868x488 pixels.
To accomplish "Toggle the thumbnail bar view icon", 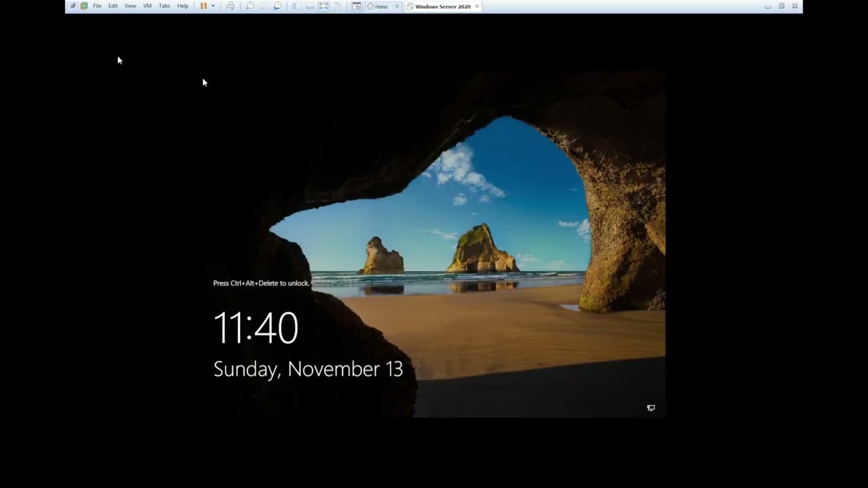I will [310, 6].
